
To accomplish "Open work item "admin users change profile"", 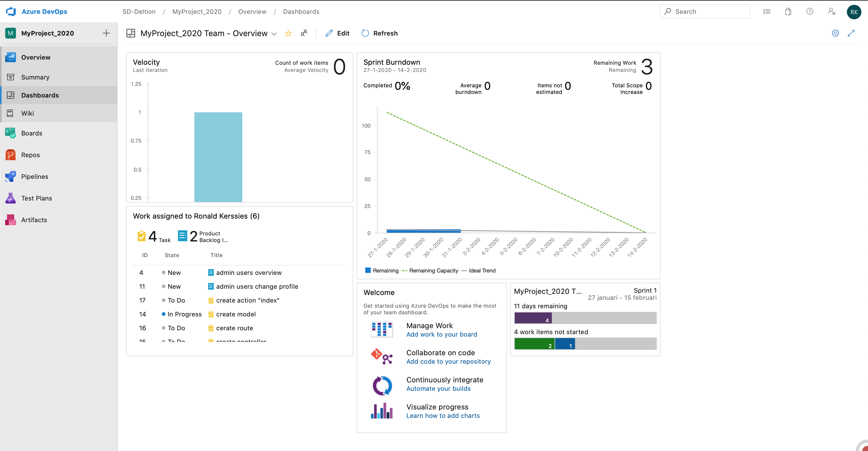I will 257,286.
